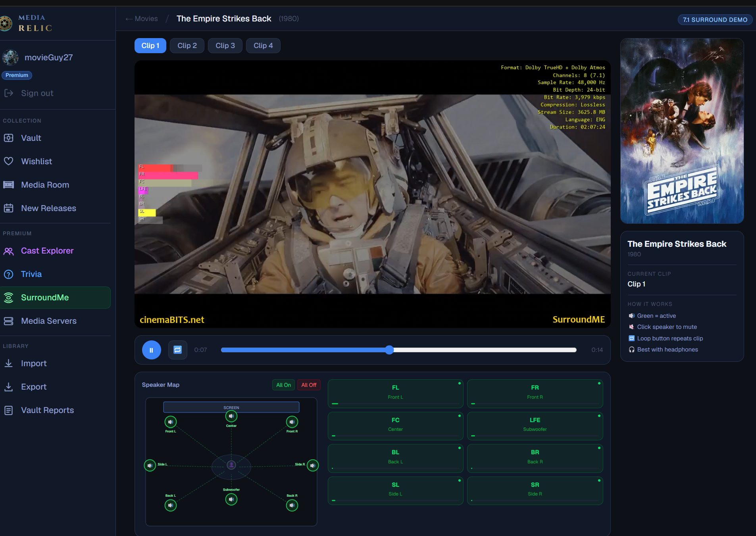Click the Import download icon
This screenshot has height=536, width=756.
pos(9,363)
